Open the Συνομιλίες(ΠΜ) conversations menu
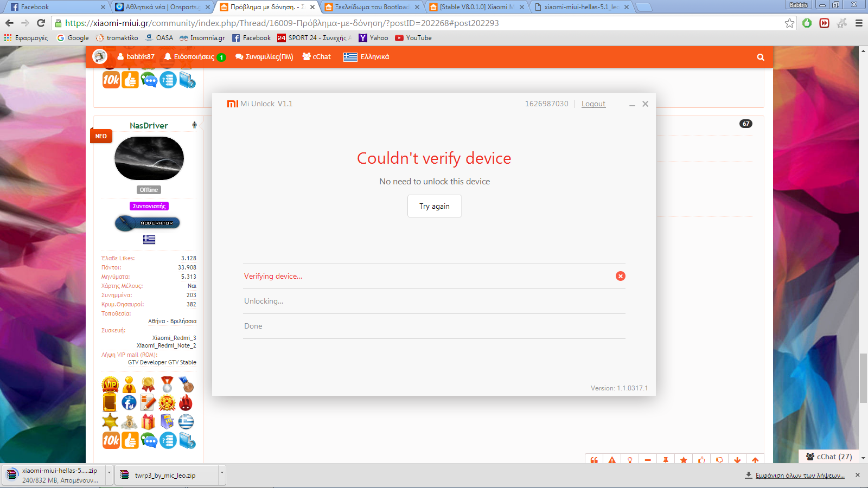 [264, 57]
